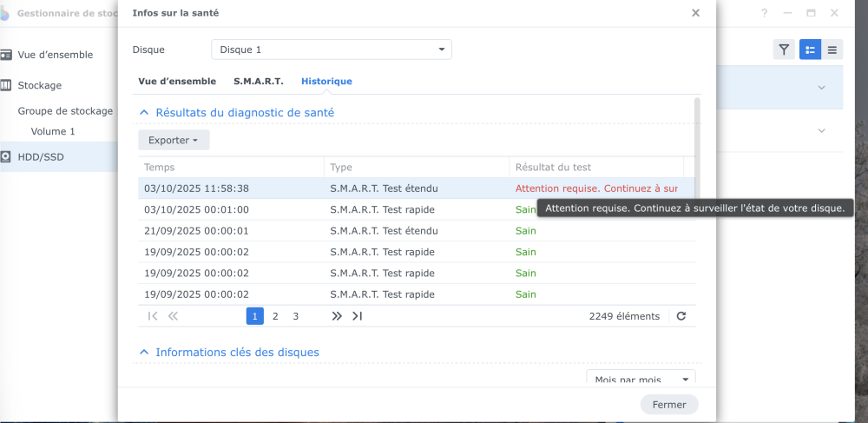The height and width of the screenshot is (423, 868).
Task: Open the help question mark icon
Action: (765, 13)
